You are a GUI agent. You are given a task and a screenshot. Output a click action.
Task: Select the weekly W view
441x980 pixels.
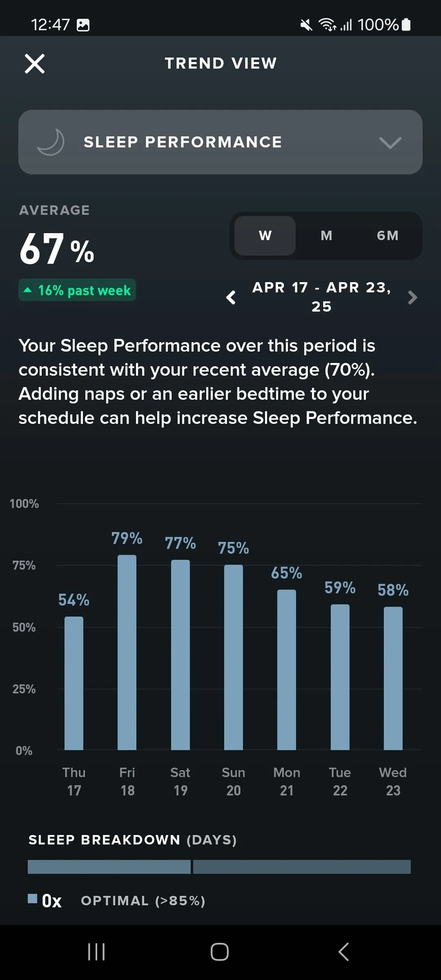[265, 236]
